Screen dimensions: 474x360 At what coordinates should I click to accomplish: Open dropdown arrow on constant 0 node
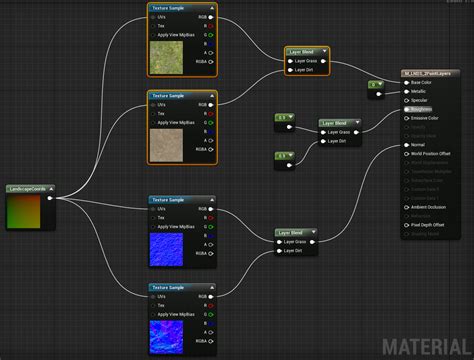click(380, 84)
